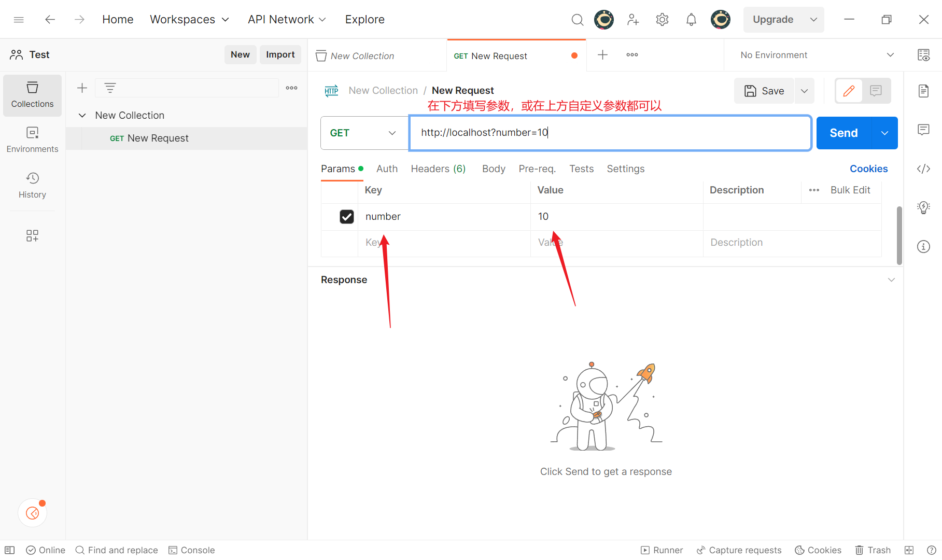Open the API Network dropdown

pos(287,20)
